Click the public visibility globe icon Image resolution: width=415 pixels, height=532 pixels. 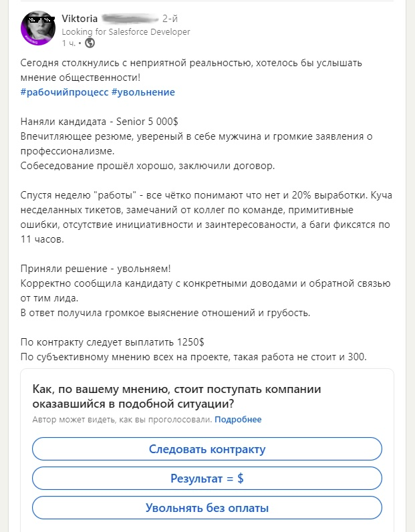[90, 43]
